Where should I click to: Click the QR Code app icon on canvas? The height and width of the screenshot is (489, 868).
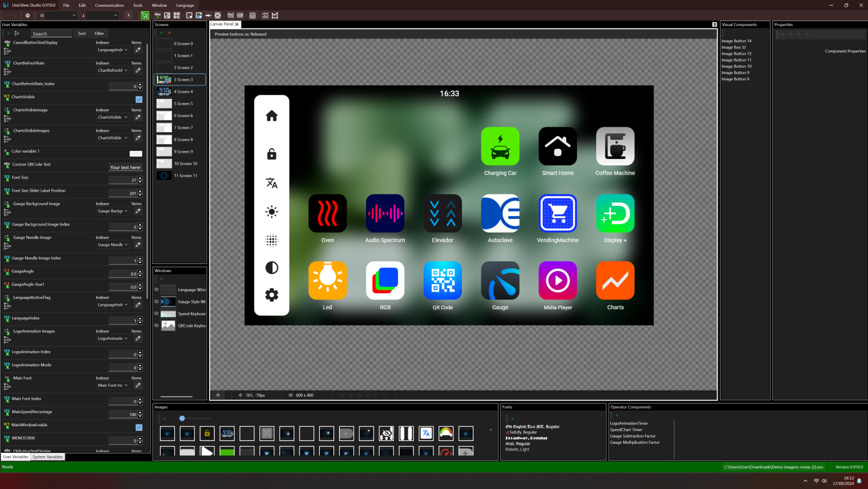442,280
